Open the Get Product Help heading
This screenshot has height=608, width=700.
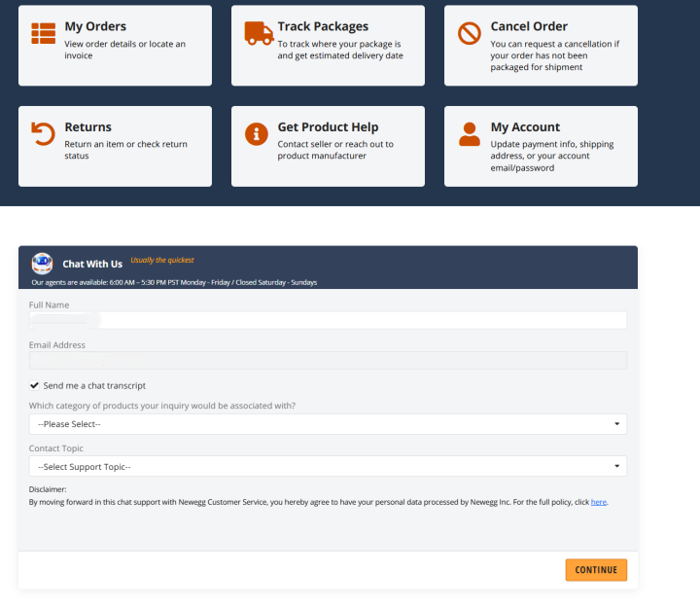[328, 126]
